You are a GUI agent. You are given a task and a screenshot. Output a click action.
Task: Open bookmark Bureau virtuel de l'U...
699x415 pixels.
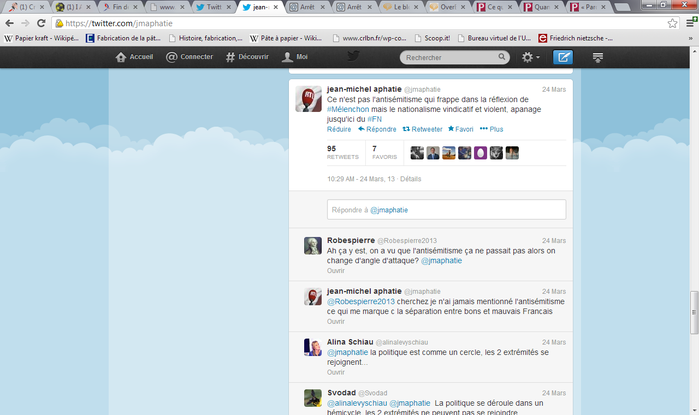(x=494, y=38)
